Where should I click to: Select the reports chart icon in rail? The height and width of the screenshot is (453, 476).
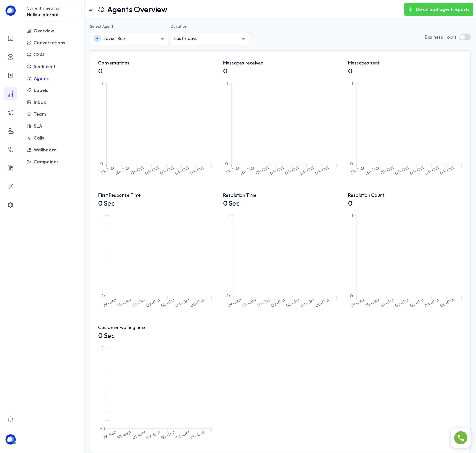[x=10, y=94]
